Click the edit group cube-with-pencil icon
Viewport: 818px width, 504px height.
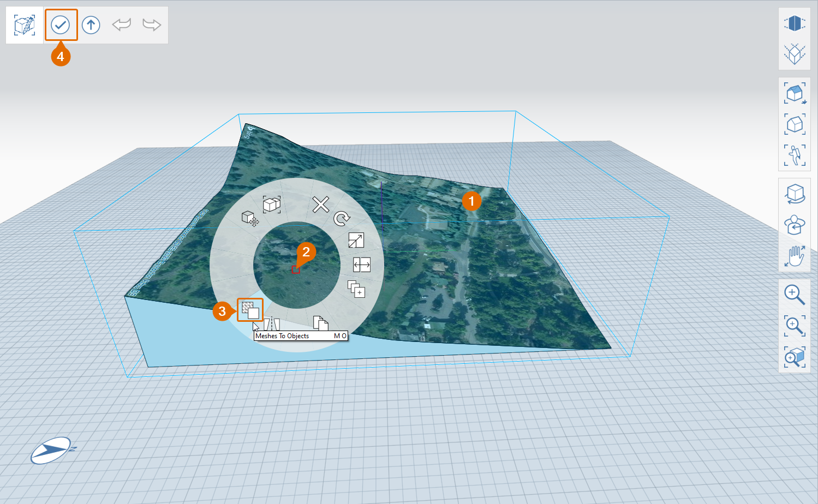(x=25, y=25)
